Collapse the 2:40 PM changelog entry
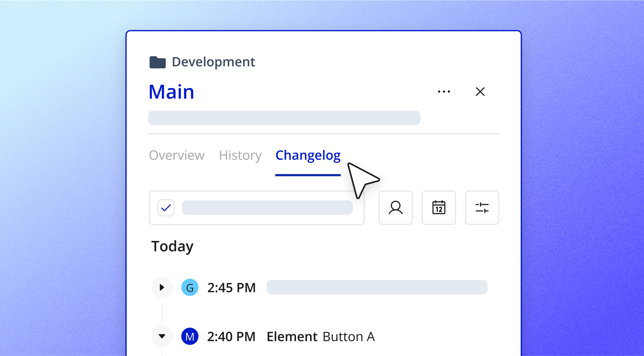This screenshot has width=644, height=356. click(162, 336)
